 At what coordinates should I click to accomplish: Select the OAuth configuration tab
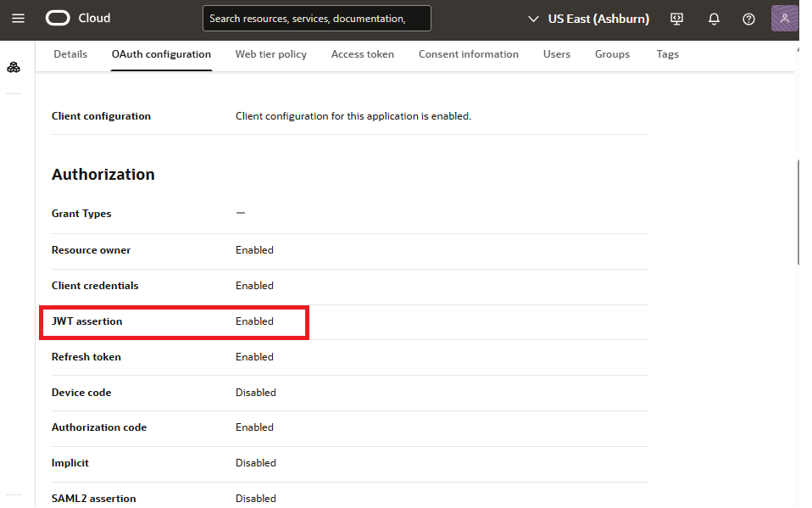(161, 53)
